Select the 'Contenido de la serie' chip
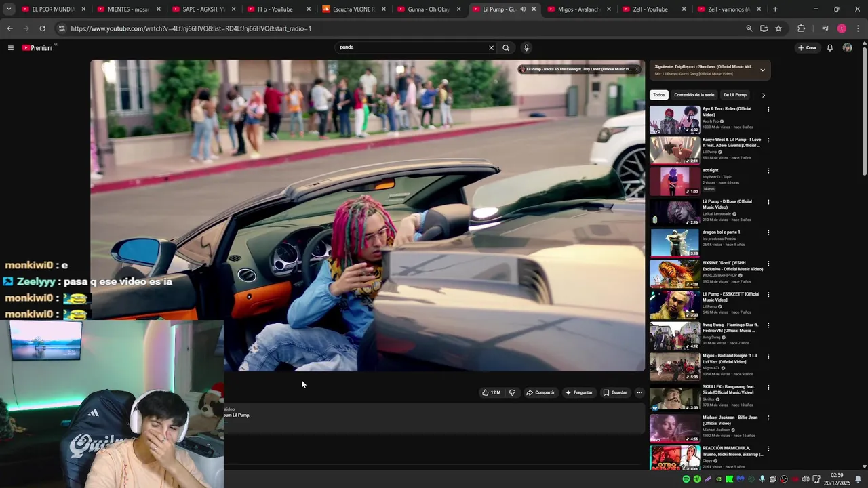868x488 pixels. click(x=694, y=95)
